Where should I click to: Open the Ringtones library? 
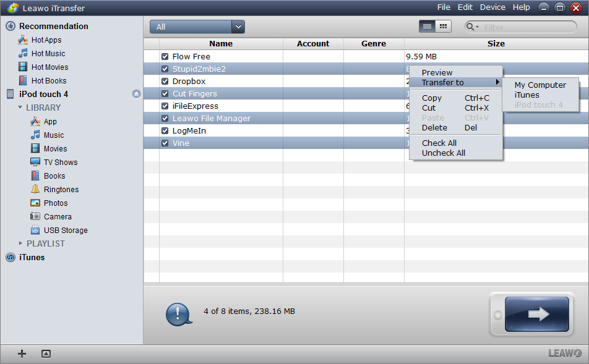click(61, 189)
